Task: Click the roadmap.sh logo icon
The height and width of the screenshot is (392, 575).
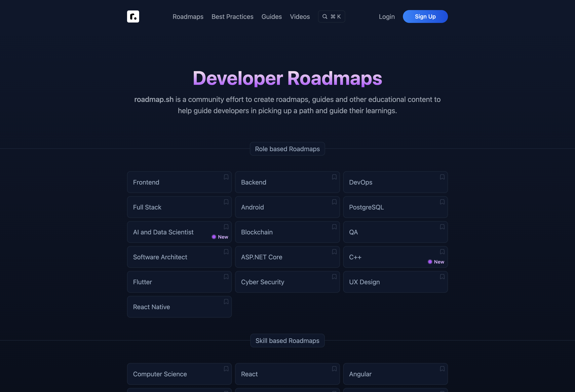Action: pyautogui.click(x=133, y=16)
